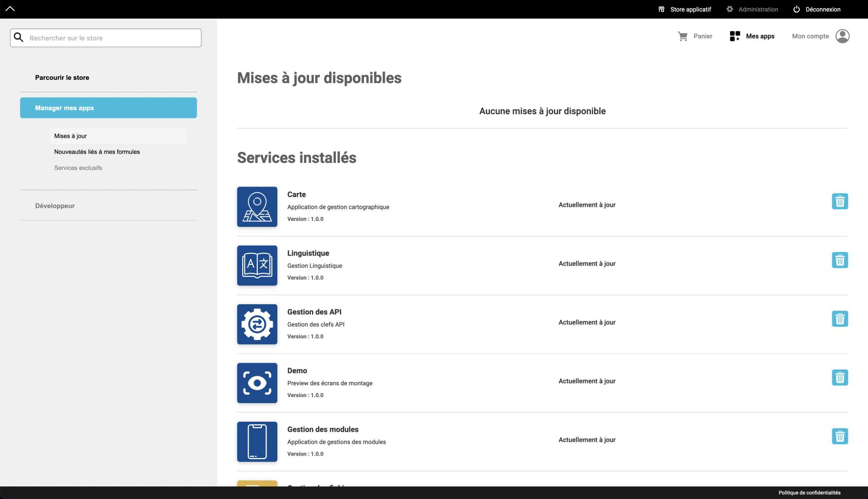
Task: Open Nouveautés liés à mes formules
Action: pyautogui.click(x=97, y=152)
